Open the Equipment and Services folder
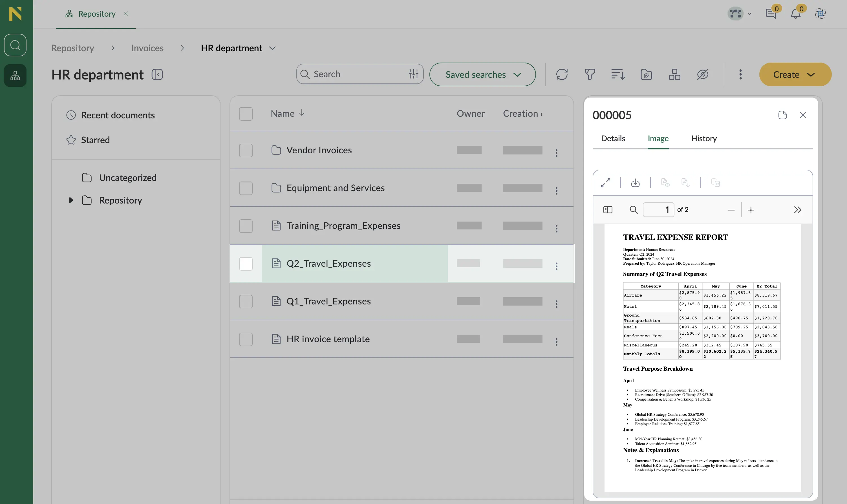847x504 pixels. 336,188
